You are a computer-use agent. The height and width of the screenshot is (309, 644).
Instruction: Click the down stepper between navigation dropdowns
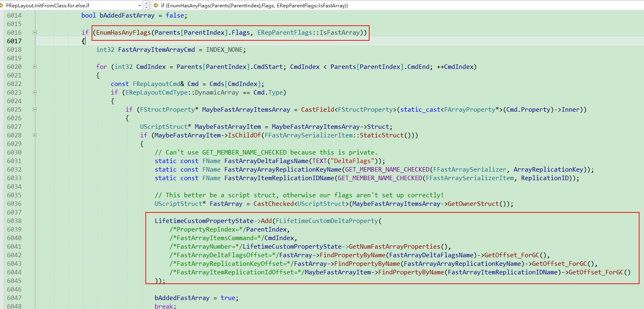(x=147, y=8)
